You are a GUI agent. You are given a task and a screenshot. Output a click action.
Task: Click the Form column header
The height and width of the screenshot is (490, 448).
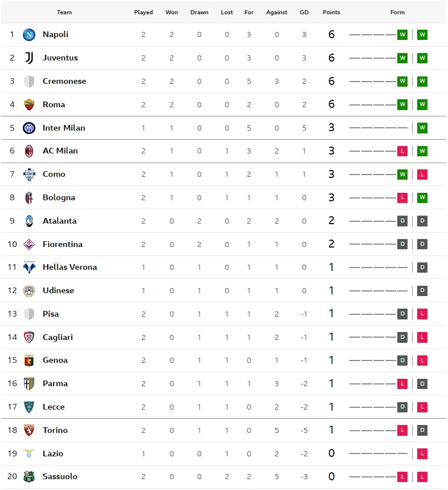click(x=397, y=13)
